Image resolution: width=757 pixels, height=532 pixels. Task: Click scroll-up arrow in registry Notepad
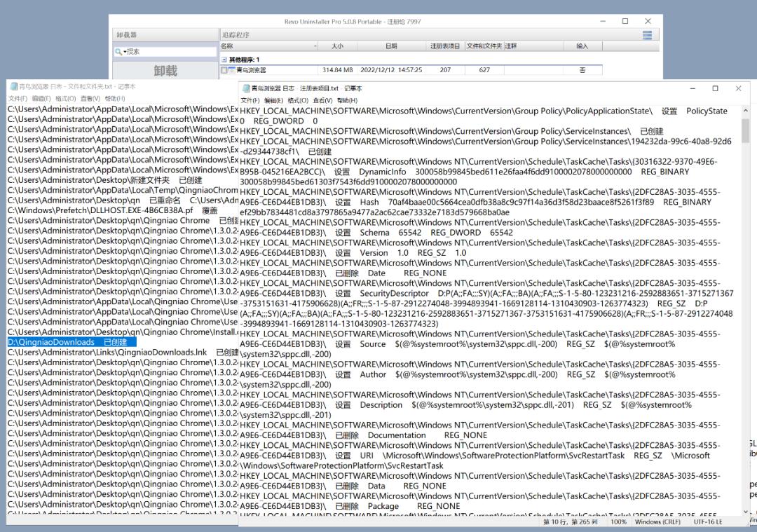745,111
